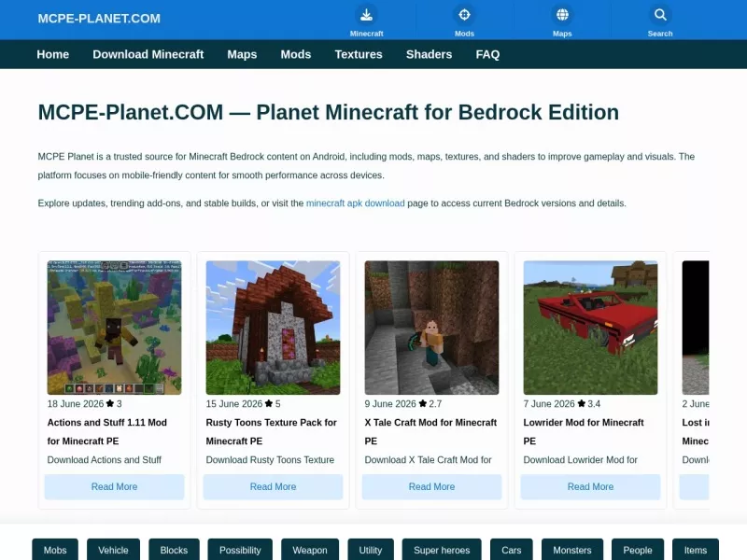
Task: Click the main page heading MCPE-Planet.COM
Action: [x=329, y=112]
